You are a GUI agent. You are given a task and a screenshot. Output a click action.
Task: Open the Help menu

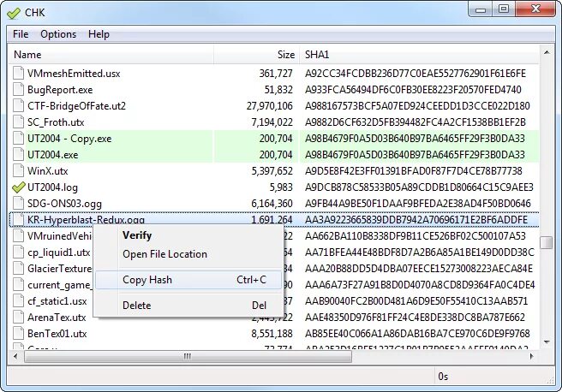[x=99, y=34]
